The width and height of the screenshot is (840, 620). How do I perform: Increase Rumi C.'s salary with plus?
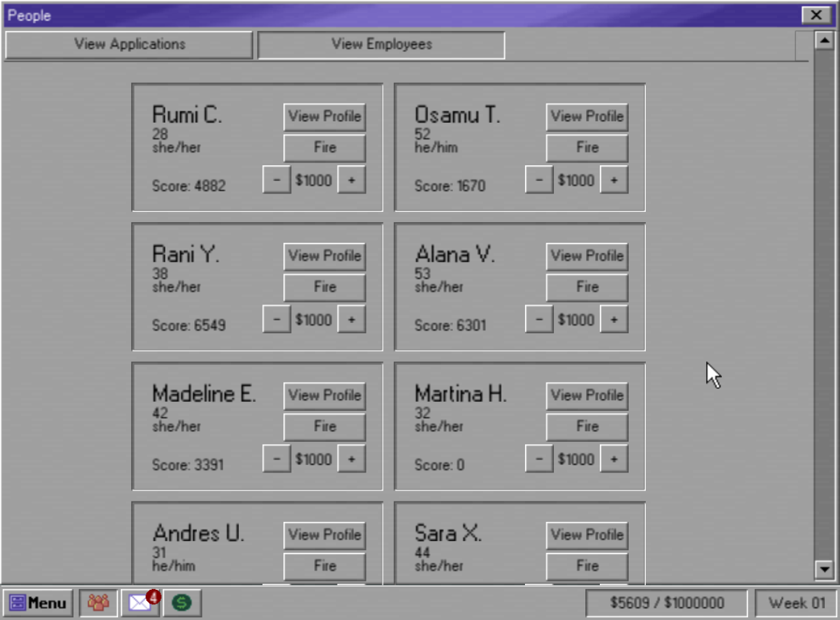[351, 180]
